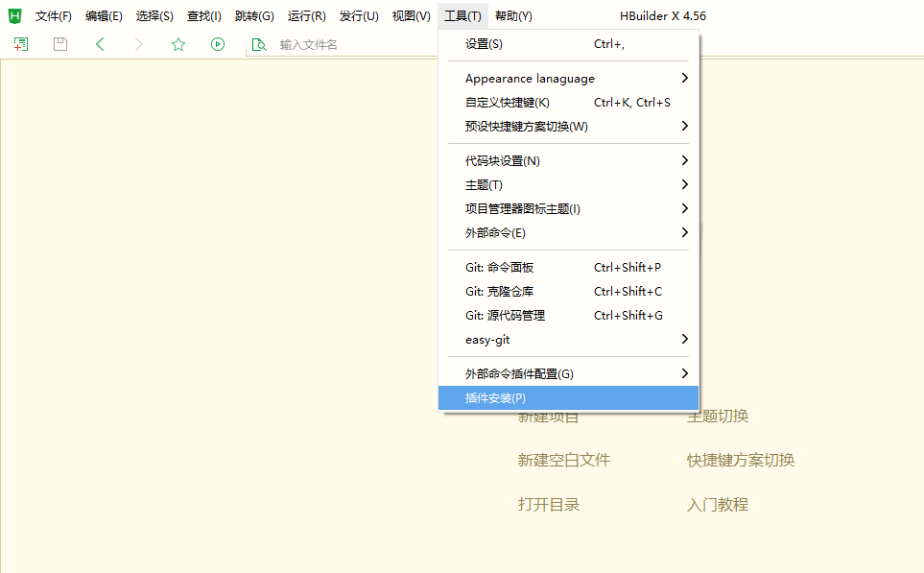Select 自定义快捷键(K) menu entry
924x573 pixels.
pyautogui.click(x=569, y=103)
